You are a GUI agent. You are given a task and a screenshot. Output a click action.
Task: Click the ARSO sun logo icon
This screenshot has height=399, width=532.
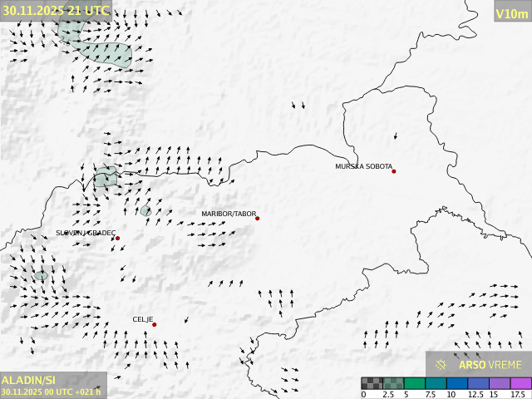click(x=441, y=364)
